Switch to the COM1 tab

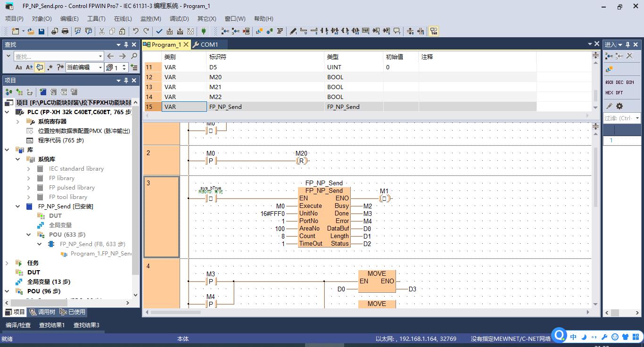tap(206, 44)
